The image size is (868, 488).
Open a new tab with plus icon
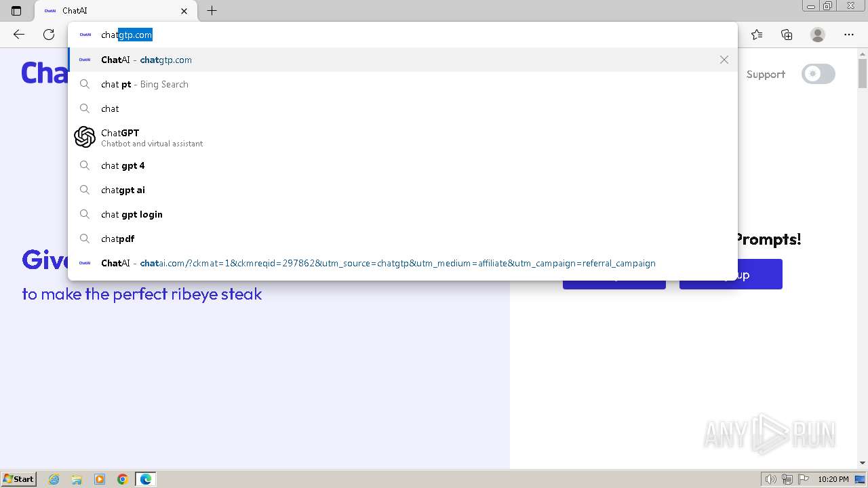(212, 11)
